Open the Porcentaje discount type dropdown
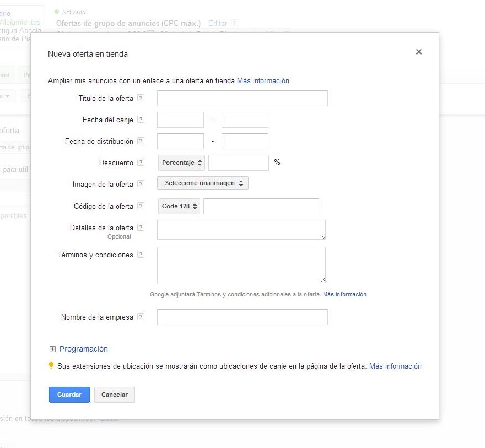485x448 pixels. pos(181,163)
